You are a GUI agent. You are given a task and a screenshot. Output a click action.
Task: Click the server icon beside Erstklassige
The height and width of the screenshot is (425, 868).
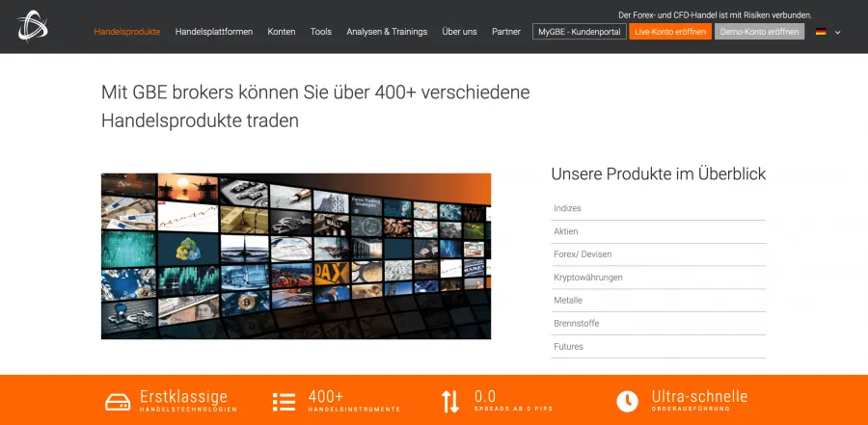(118, 402)
